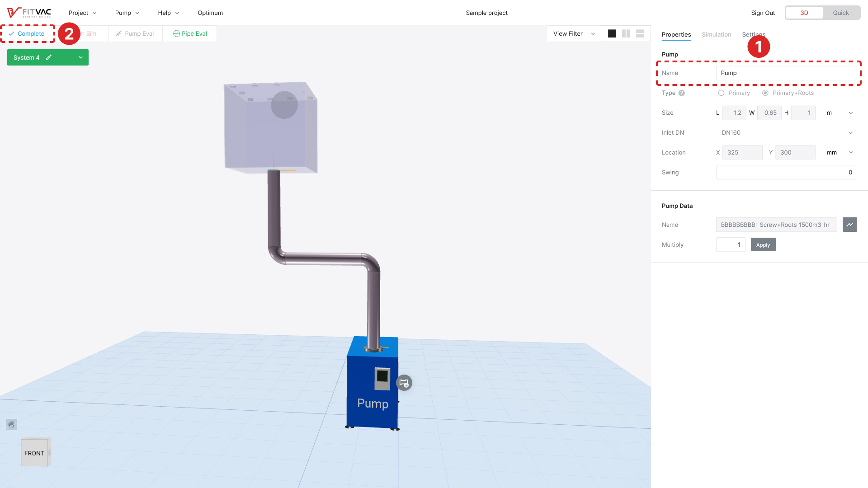
Task: Switch to the 3D mode toggle
Action: [804, 13]
